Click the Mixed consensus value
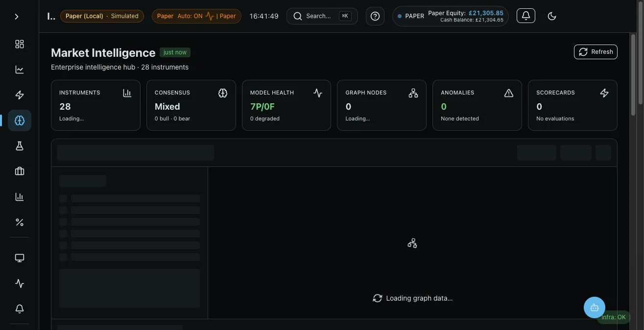 point(167,106)
